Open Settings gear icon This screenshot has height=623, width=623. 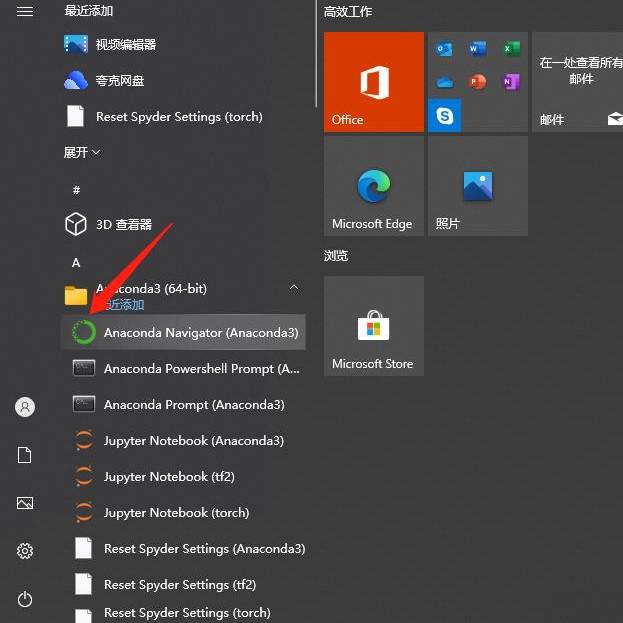pyautogui.click(x=25, y=551)
